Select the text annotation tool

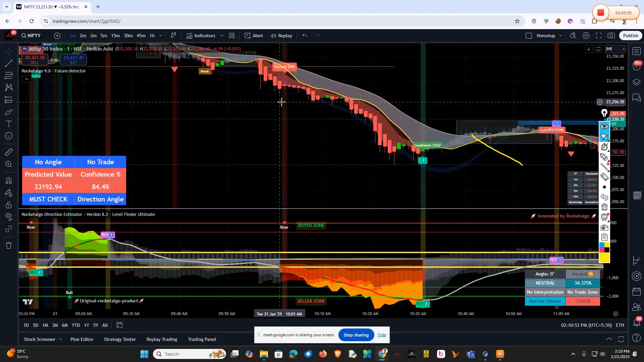pos(9,124)
